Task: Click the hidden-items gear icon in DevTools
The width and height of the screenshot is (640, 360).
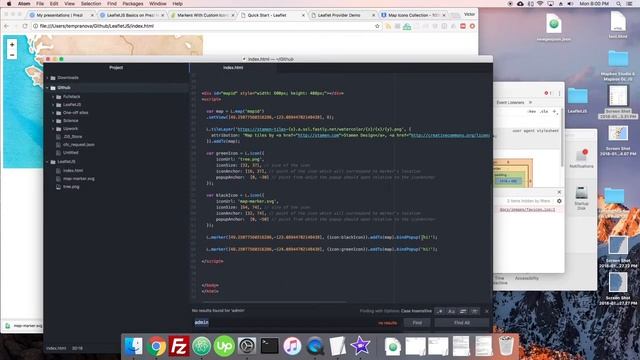Action: coord(559,201)
